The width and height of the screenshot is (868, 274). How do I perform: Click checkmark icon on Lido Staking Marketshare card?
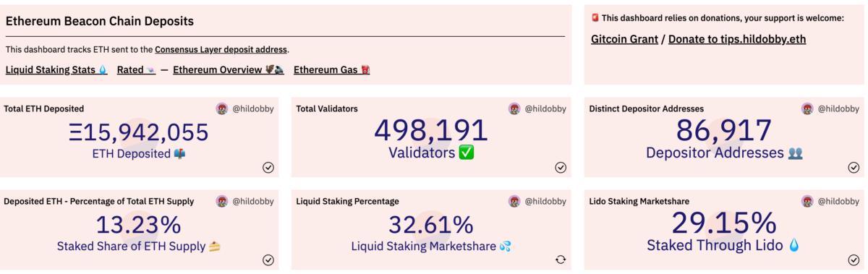click(x=854, y=260)
